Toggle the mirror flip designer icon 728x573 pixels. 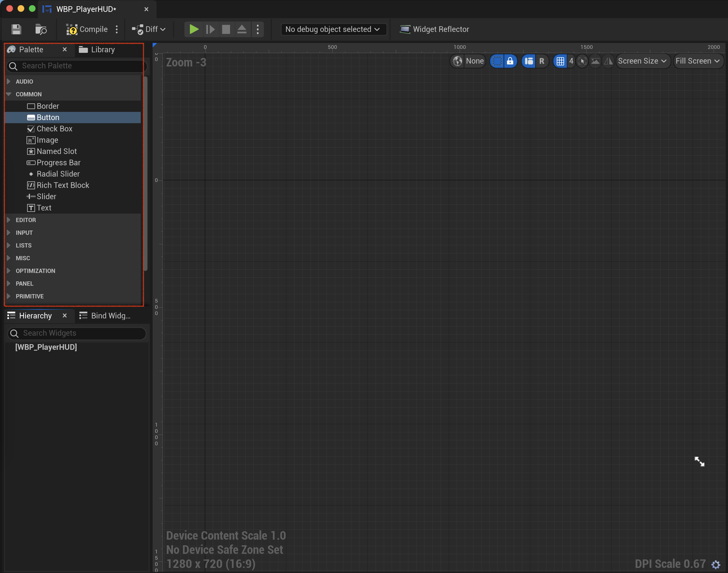click(608, 61)
